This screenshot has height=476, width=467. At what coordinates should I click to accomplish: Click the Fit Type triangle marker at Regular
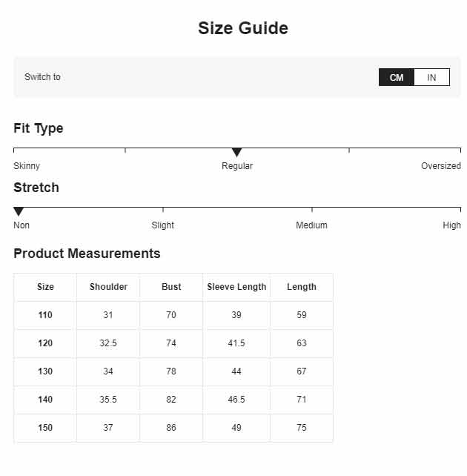[236, 152]
